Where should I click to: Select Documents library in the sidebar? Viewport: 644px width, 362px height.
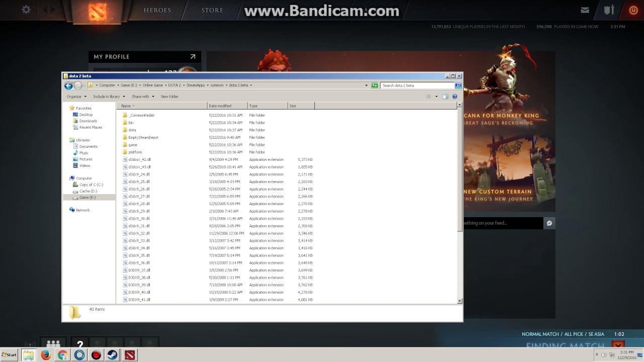tap(88, 147)
